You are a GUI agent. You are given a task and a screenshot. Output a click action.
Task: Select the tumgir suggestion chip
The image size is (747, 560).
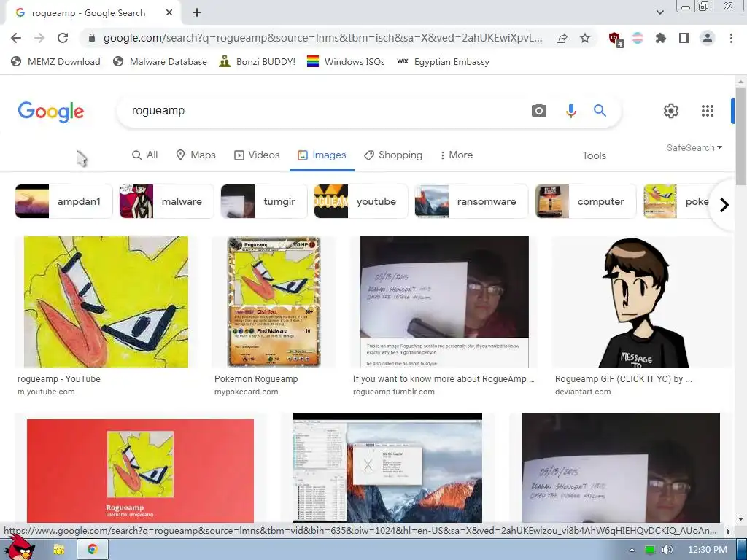[264, 201]
